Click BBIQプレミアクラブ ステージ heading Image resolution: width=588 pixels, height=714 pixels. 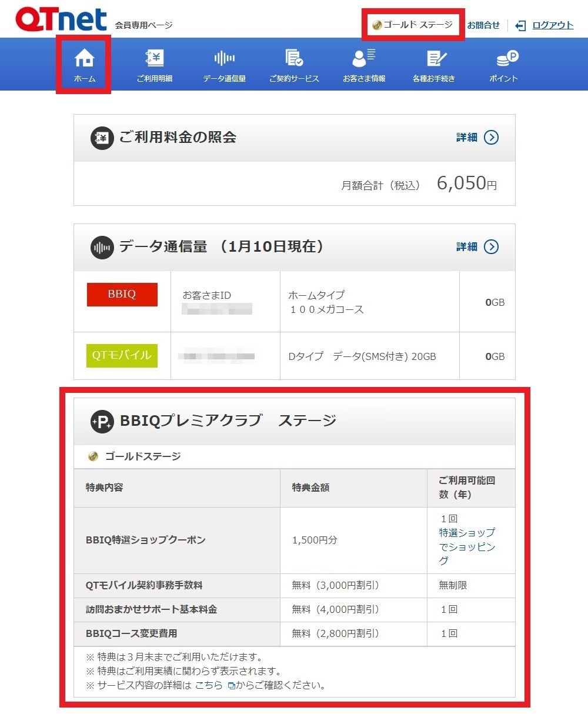228,421
